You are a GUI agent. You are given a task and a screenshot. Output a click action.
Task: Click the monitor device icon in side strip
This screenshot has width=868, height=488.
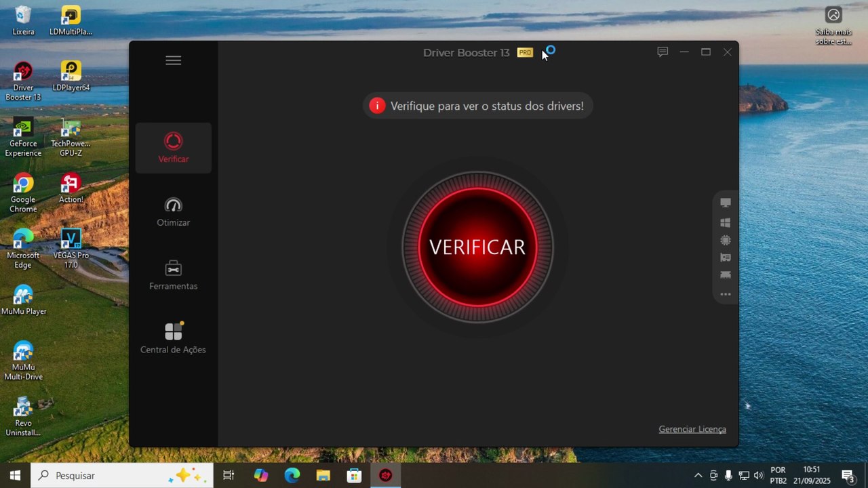click(726, 203)
